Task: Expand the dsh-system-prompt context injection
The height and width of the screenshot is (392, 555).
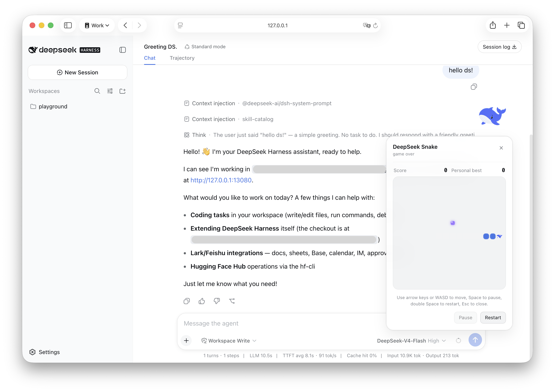Action: 258,103
